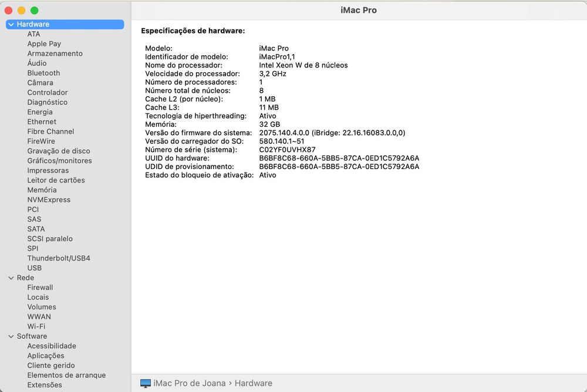Open Firewall under Rede
Image resolution: width=587 pixels, height=392 pixels.
(40, 288)
